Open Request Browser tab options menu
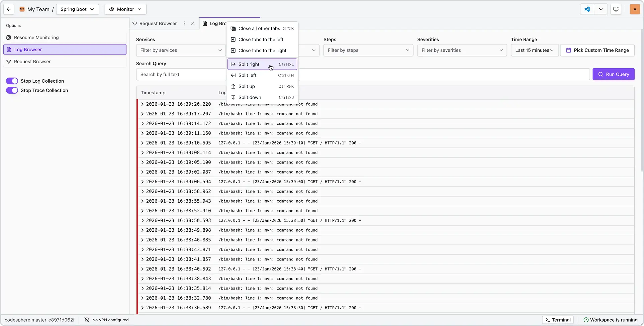The width and height of the screenshot is (644, 326). 185,23
